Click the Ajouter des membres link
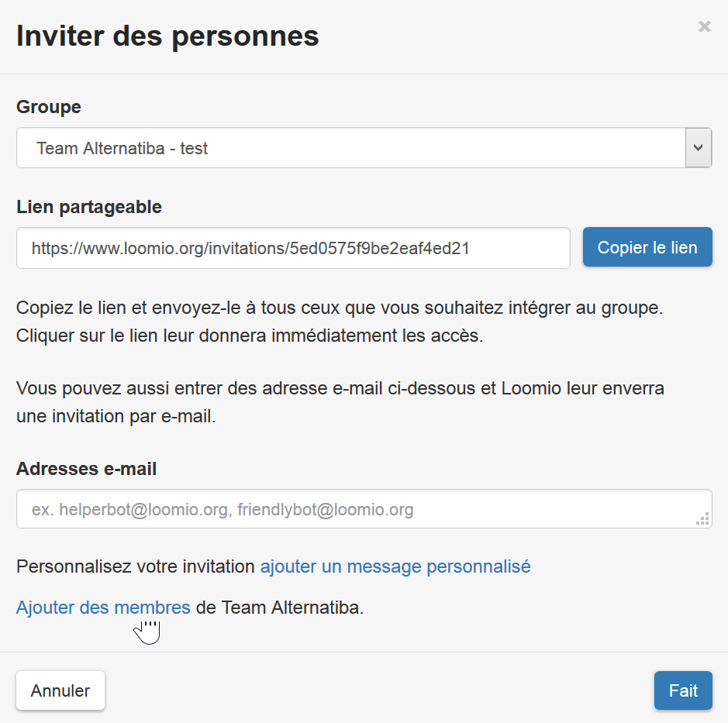 coord(102,607)
